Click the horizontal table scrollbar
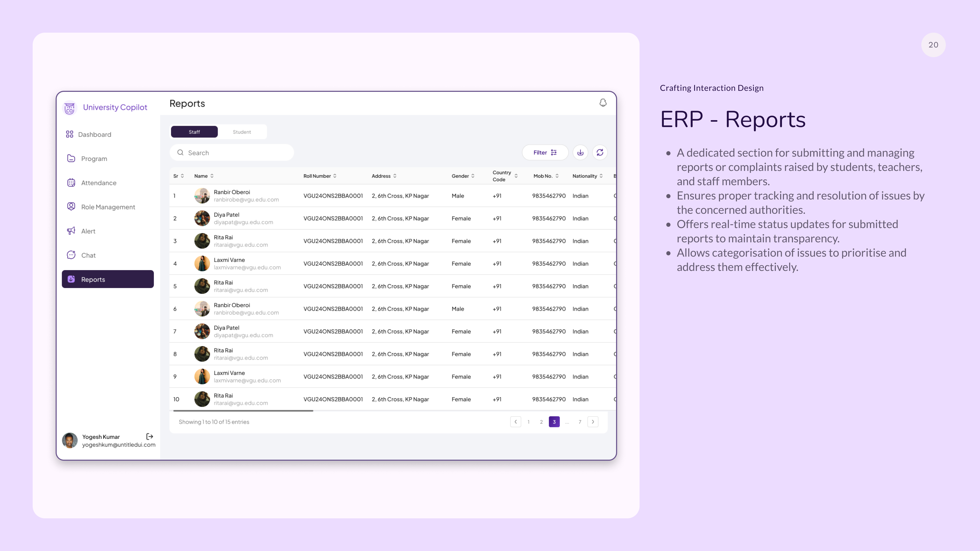The image size is (980, 551). pos(243,411)
